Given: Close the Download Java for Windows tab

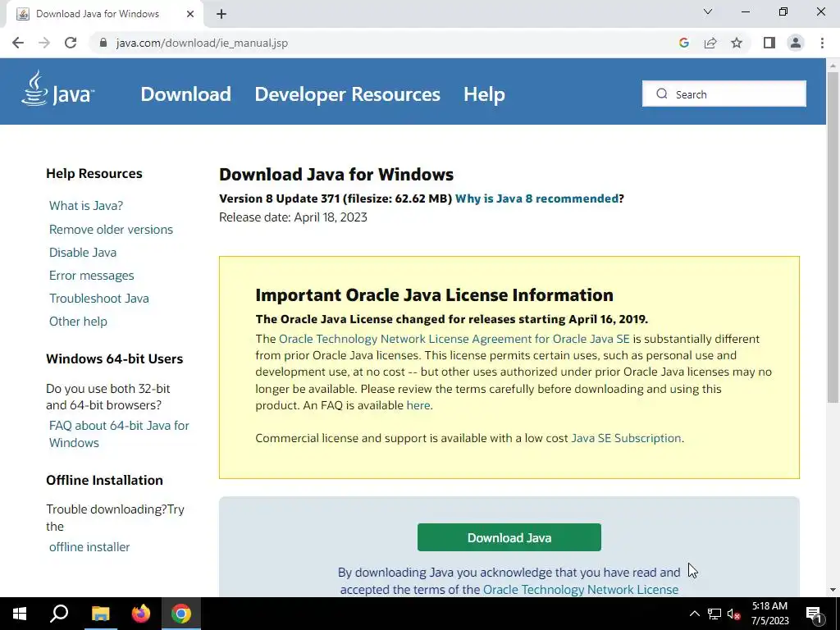Looking at the screenshot, I should click(x=190, y=14).
